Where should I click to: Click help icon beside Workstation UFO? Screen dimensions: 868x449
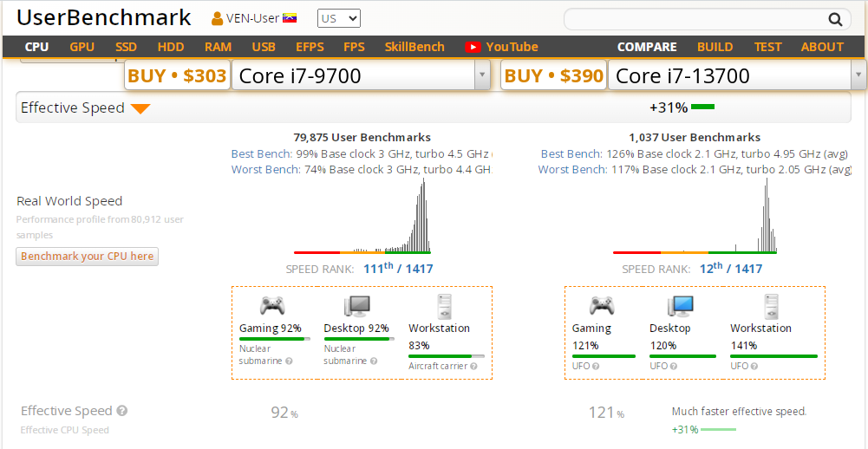click(x=753, y=366)
